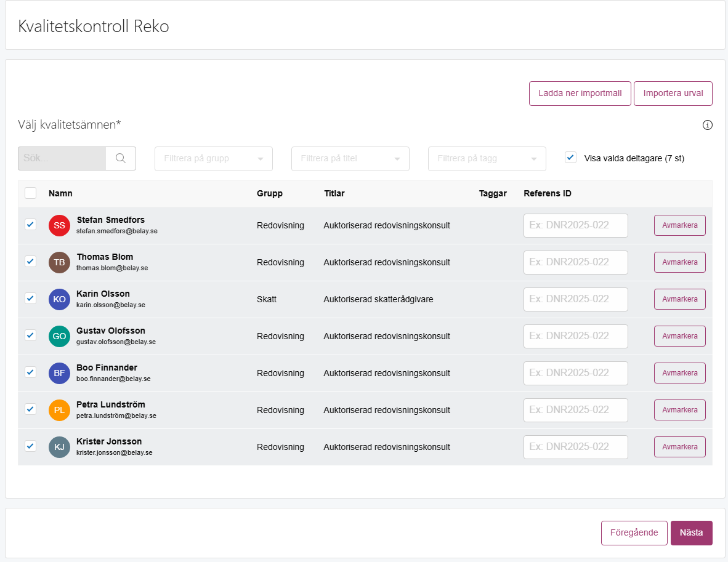Click Stefan Smedfors SS avatar
This screenshot has width=728, height=562.
click(59, 225)
